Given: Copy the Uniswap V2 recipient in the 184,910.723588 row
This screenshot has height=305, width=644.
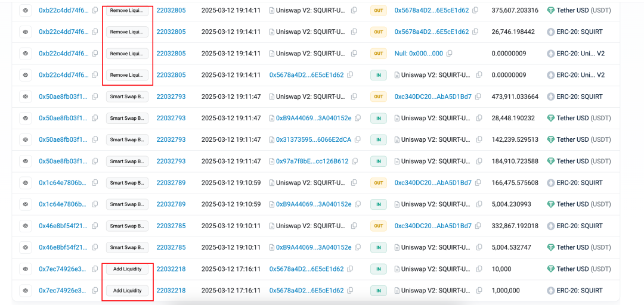Looking at the screenshot, I should [479, 161].
